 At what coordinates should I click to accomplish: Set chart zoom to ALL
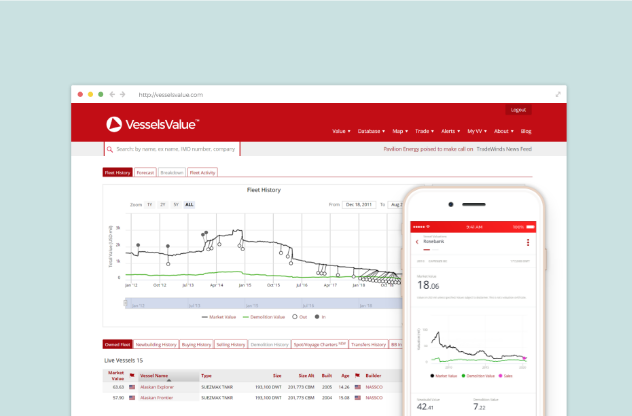point(189,205)
